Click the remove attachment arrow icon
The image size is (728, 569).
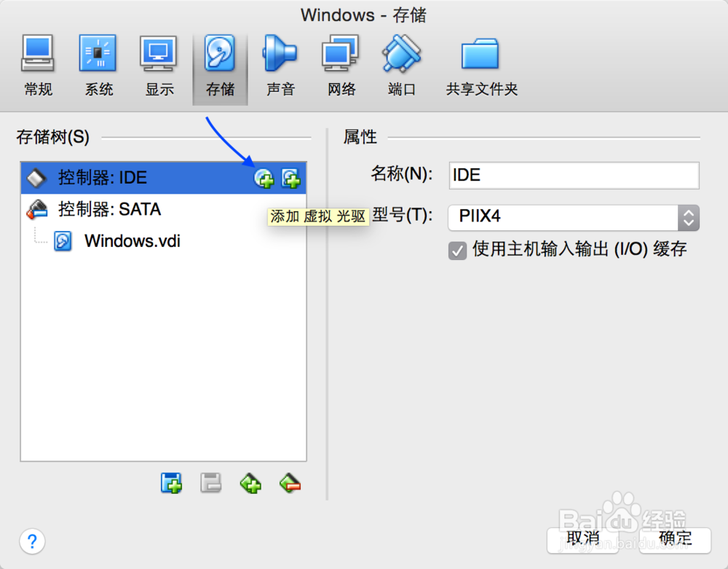290,483
